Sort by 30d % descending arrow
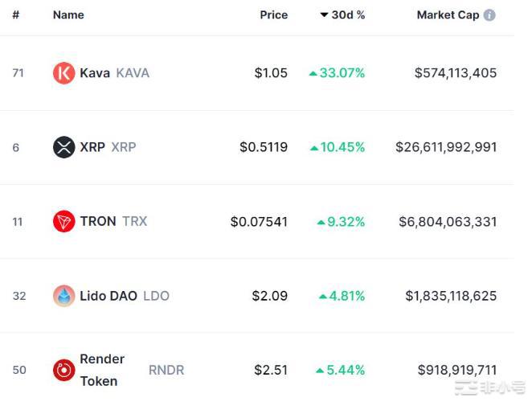The height and width of the screenshot is (402, 532). coord(324,15)
